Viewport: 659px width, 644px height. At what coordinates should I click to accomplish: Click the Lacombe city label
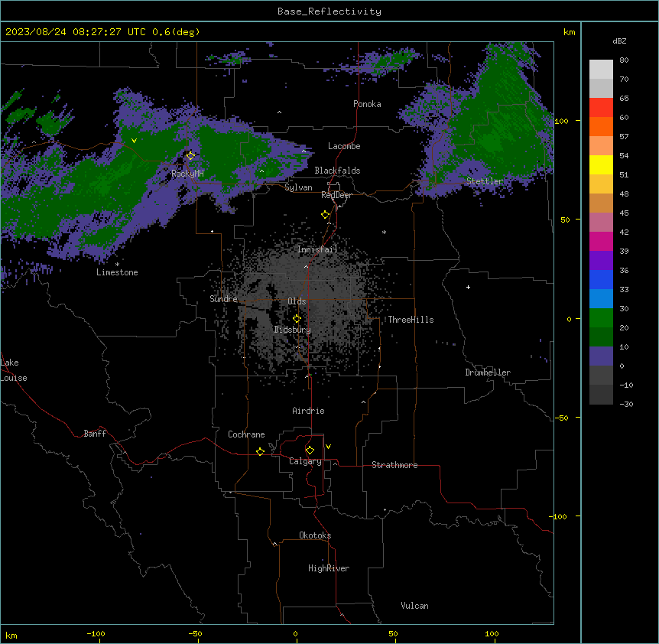pyautogui.click(x=344, y=146)
